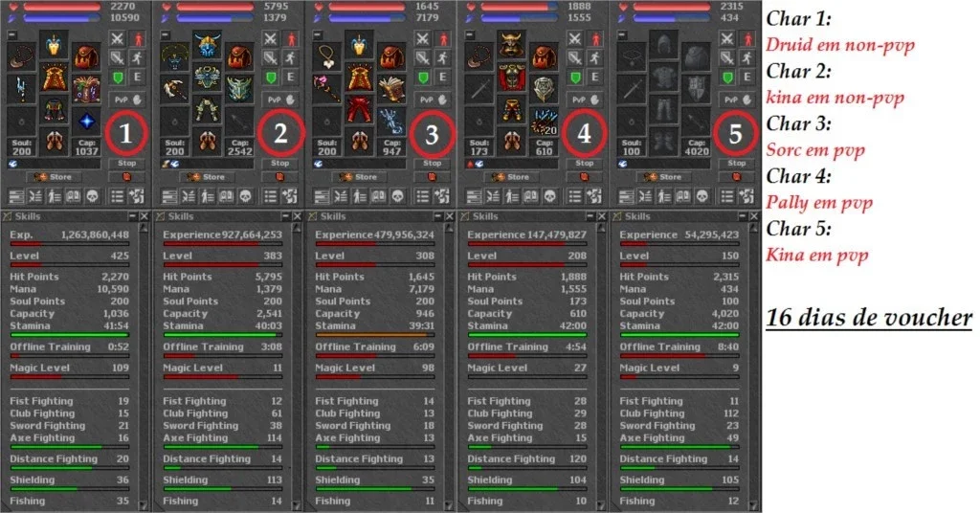Click Distance Fighting 120 skill row
980x513 pixels.
(527, 461)
